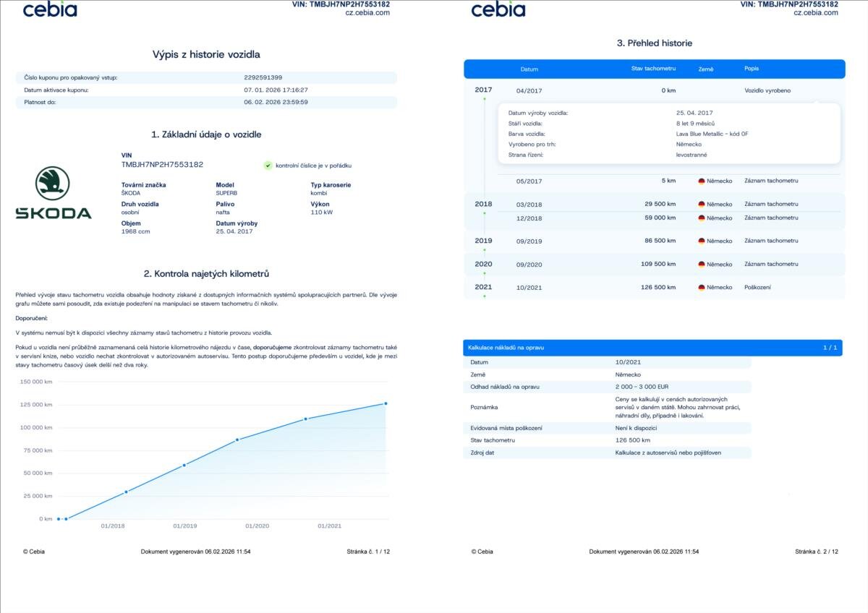The width and height of the screenshot is (868, 613).
Task: Select the Datum column header
Action: pyautogui.click(x=529, y=69)
